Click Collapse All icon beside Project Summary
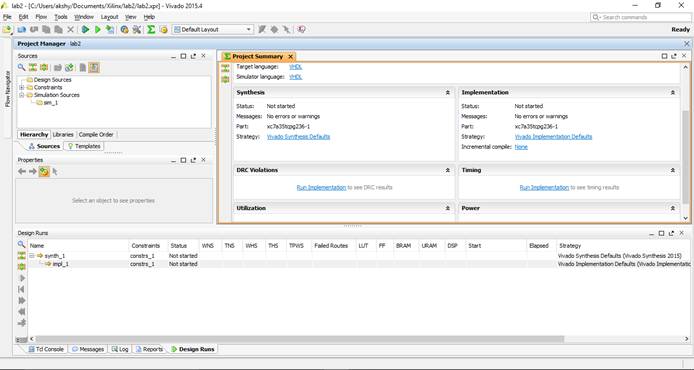This screenshot has width=694, height=370. click(225, 68)
